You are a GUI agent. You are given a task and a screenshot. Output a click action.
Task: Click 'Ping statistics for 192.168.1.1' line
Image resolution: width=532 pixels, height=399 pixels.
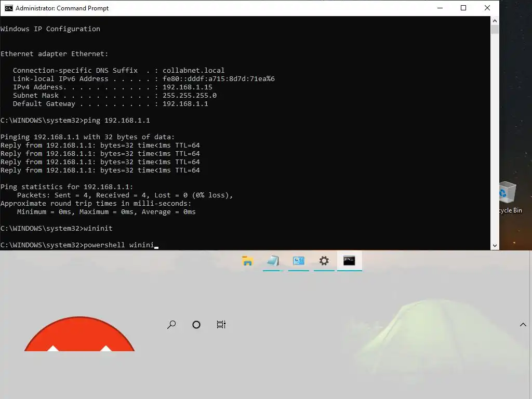pos(67,187)
